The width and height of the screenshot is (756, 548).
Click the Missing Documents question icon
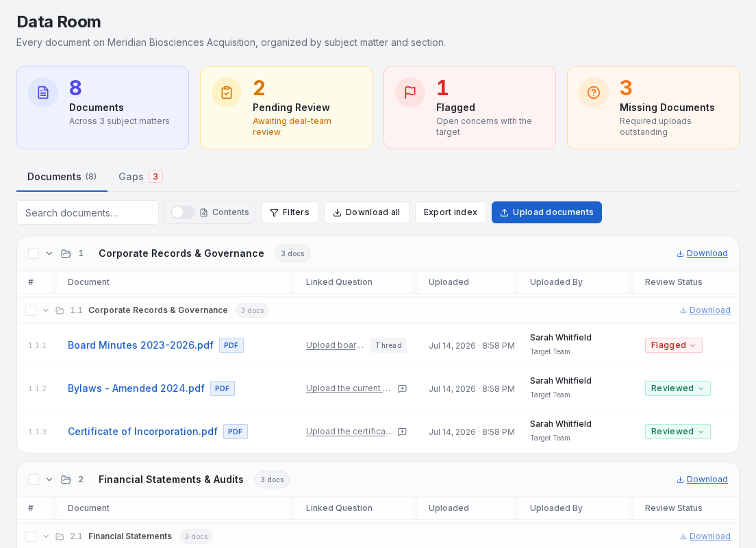[x=594, y=92]
